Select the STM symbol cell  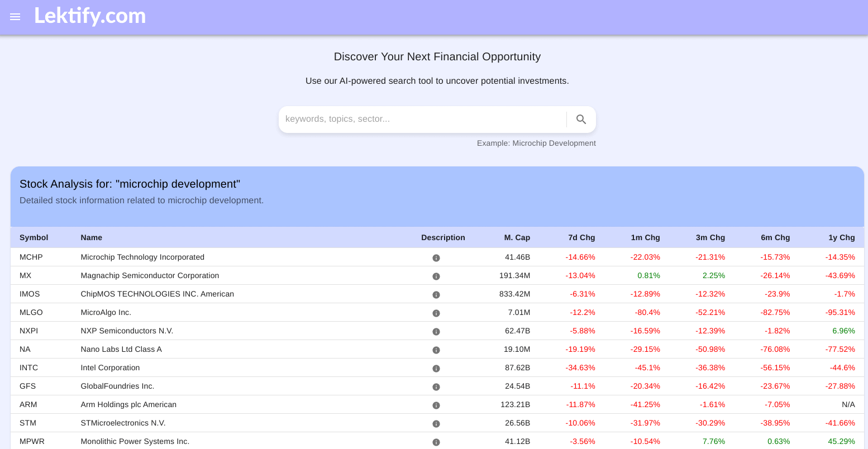(x=28, y=423)
